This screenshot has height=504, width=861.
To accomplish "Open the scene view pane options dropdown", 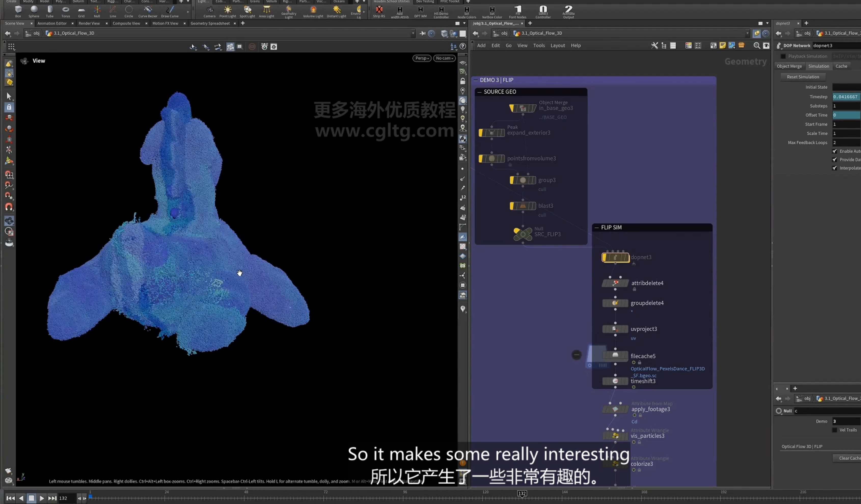I will click(x=464, y=23).
